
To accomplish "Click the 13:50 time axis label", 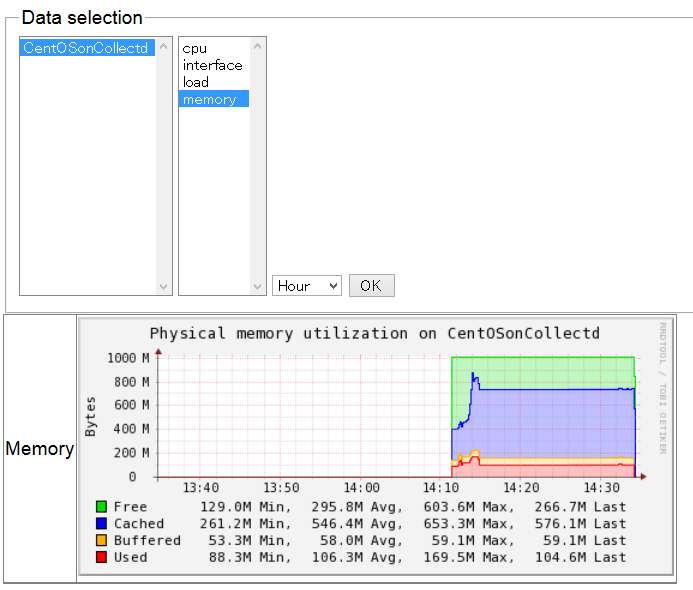I will pyautogui.click(x=281, y=487).
